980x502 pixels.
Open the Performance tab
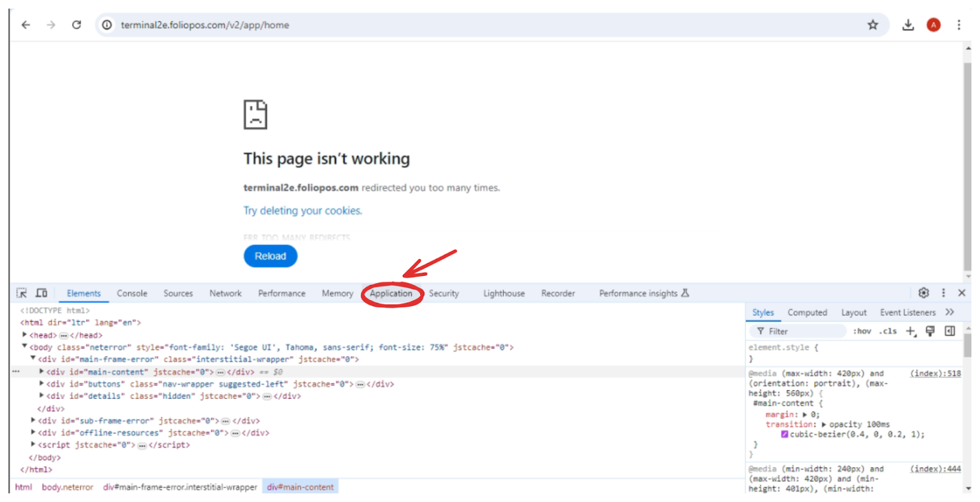click(282, 294)
